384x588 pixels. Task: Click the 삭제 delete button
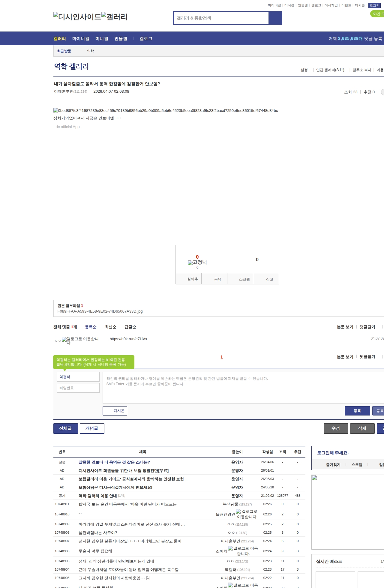(362, 428)
